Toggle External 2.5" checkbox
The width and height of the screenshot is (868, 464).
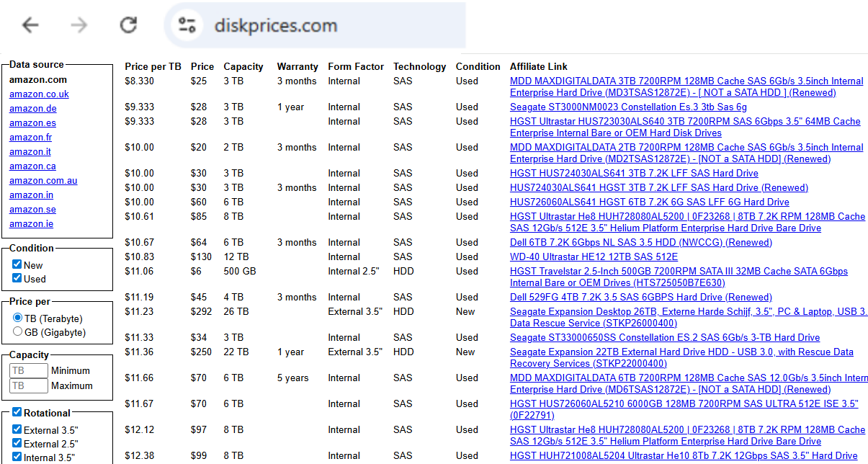(17, 443)
